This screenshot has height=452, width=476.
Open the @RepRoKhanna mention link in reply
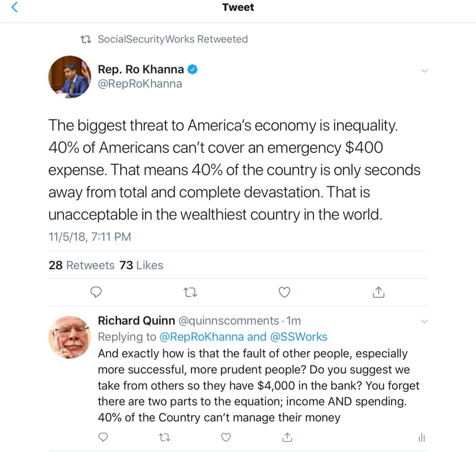click(x=201, y=336)
